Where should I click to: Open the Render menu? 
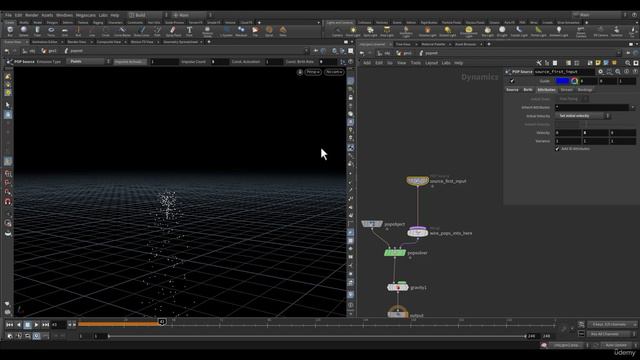tap(31, 15)
